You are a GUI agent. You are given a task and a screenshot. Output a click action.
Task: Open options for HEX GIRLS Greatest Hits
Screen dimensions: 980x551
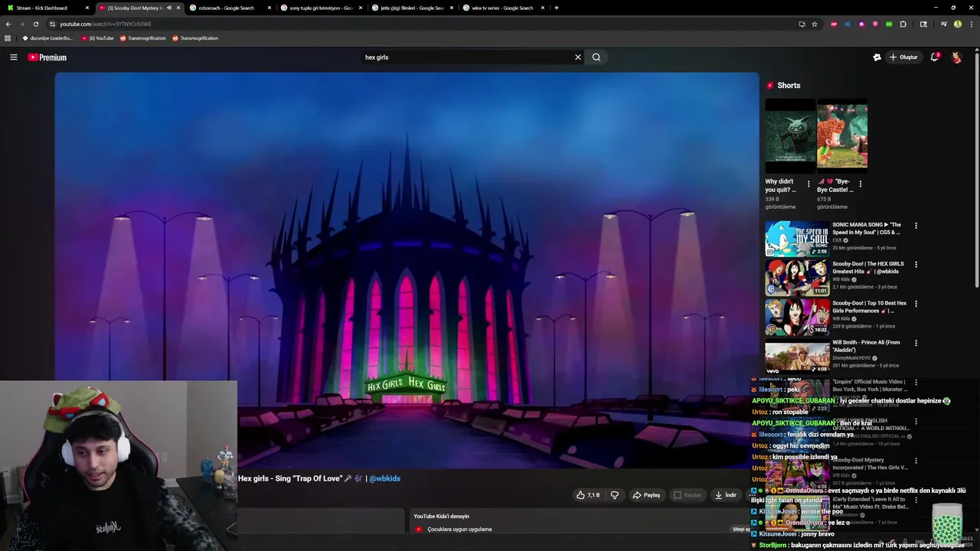tap(916, 265)
